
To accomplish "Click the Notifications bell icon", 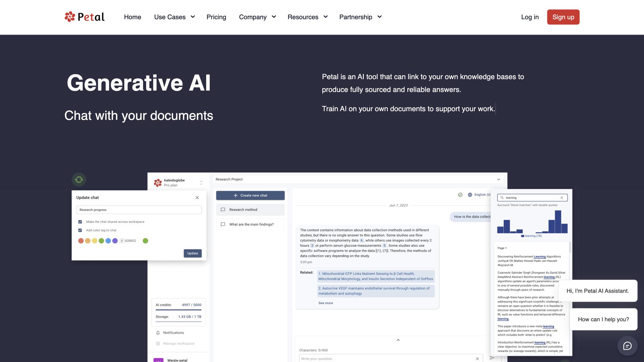I will click(158, 333).
